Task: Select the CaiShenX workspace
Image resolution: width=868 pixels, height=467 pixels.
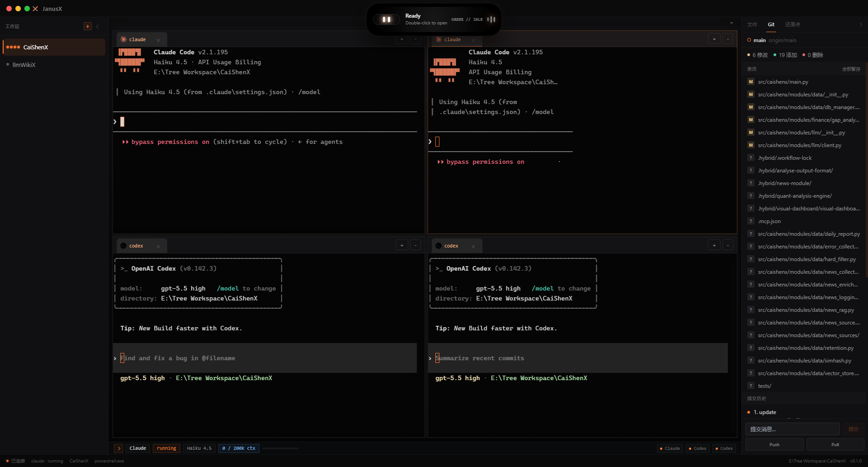Action: tap(54, 47)
